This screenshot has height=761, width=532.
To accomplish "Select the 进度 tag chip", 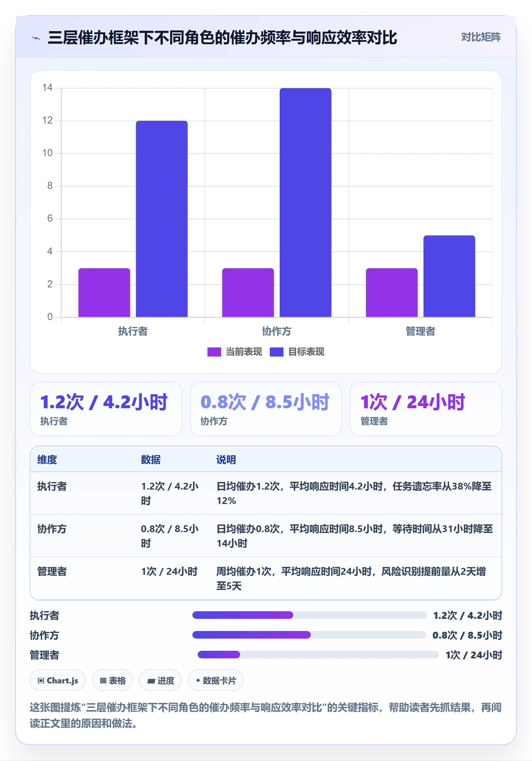I will [160, 680].
